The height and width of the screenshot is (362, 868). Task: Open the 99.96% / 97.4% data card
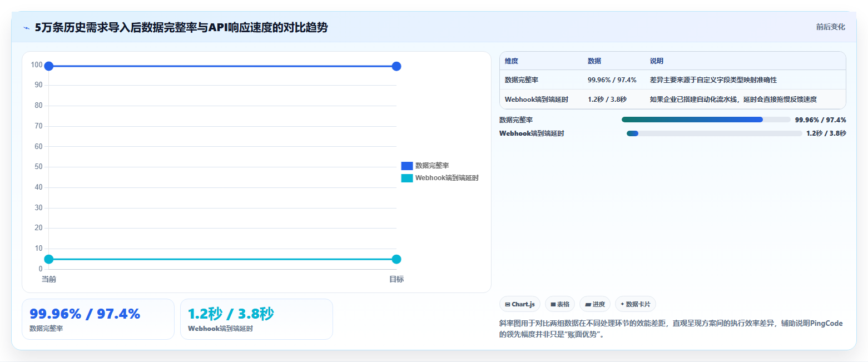(98, 319)
